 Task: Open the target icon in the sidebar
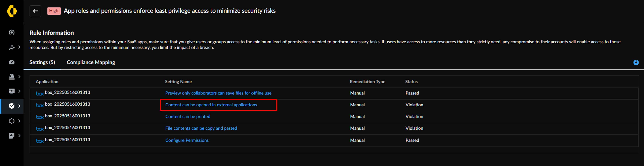coord(12,32)
